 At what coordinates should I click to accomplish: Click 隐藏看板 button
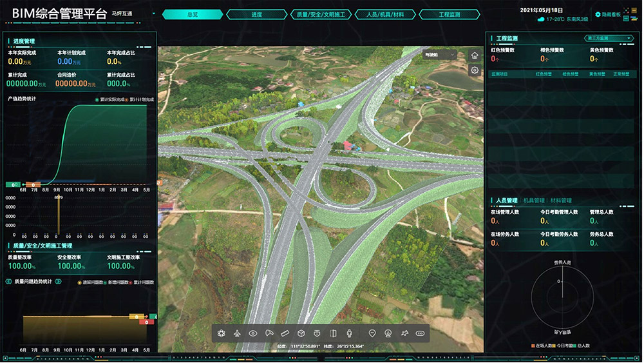tap(608, 14)
